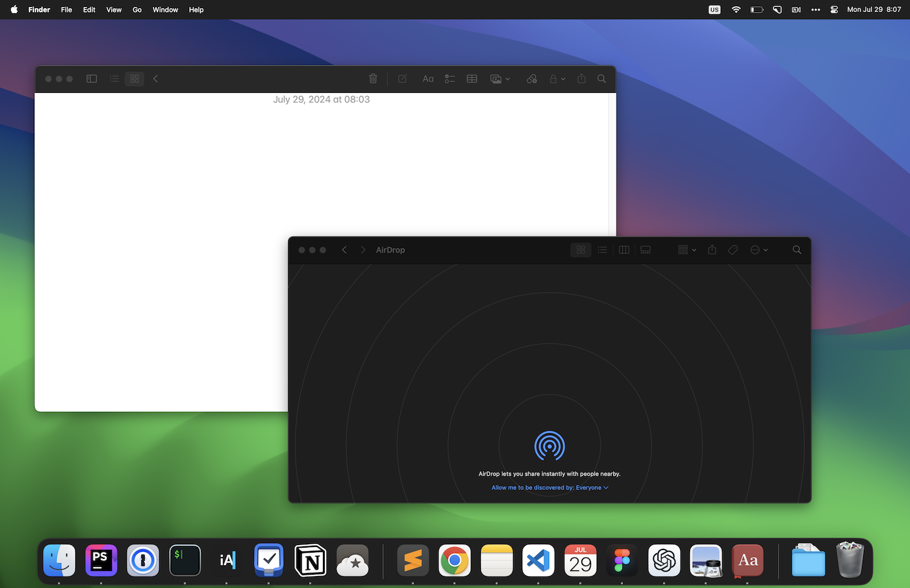Switch Notes to list view

coord(114,79)
